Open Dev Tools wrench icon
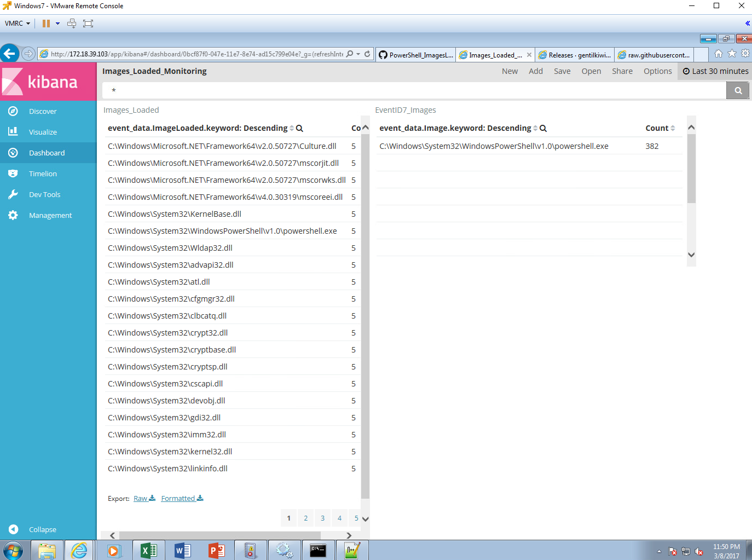 [13, 194]
